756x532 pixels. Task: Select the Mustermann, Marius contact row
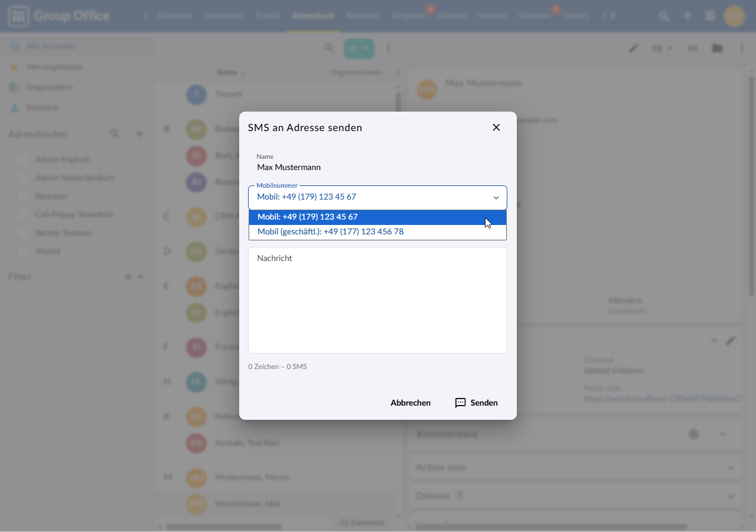tap(275, 477)
